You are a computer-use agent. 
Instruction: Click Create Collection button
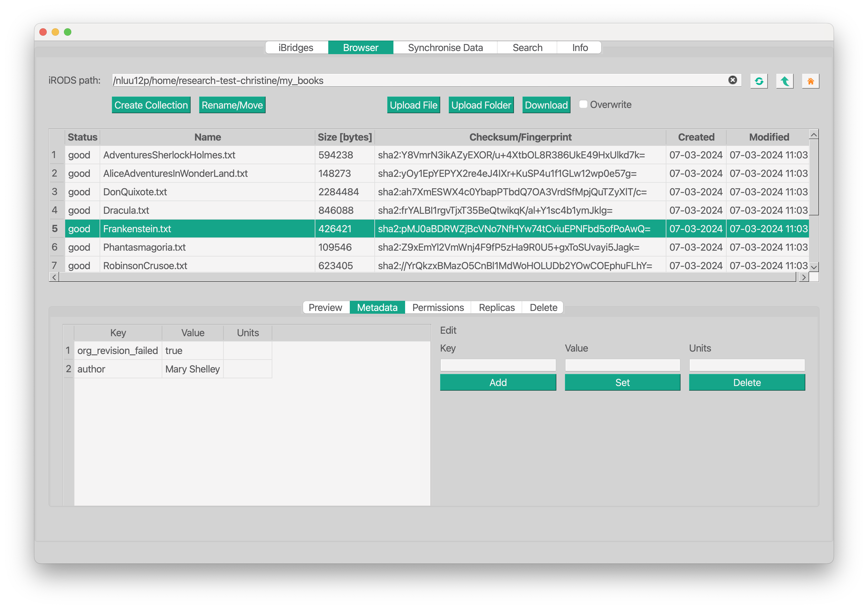[x=151, y=105]
